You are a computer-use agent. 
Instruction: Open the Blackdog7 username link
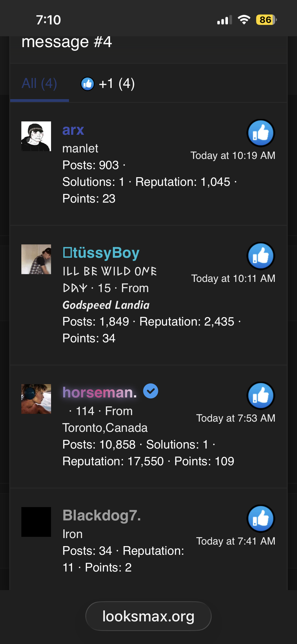(x=102, y=515)
